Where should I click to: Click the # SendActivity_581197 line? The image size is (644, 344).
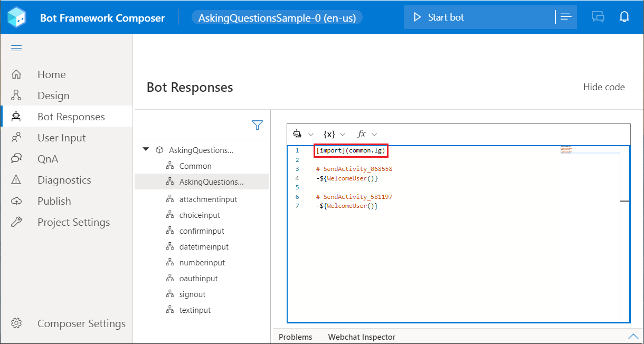[x=354, y=197]
